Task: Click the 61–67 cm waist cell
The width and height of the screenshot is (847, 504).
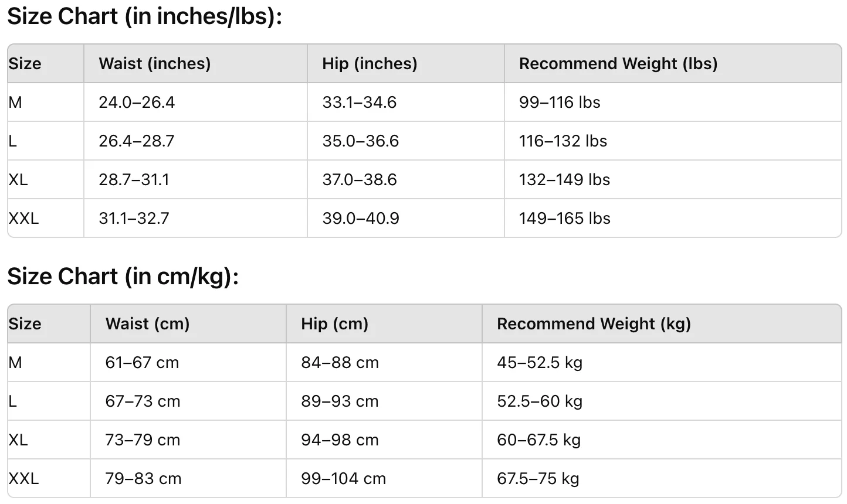Action: 142,362
